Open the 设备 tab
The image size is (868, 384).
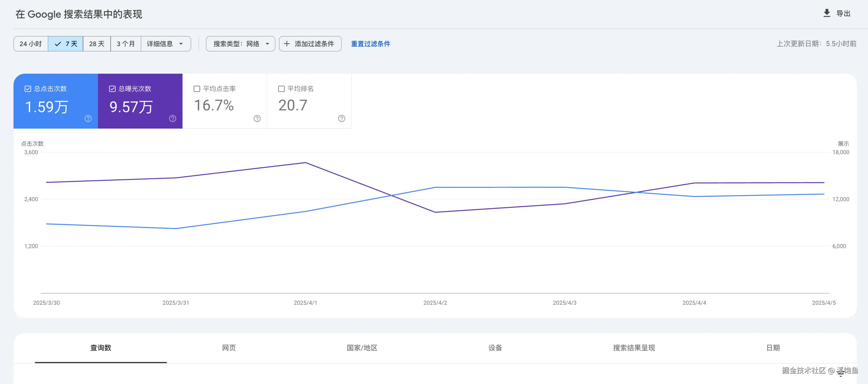[x=495, y=348]
